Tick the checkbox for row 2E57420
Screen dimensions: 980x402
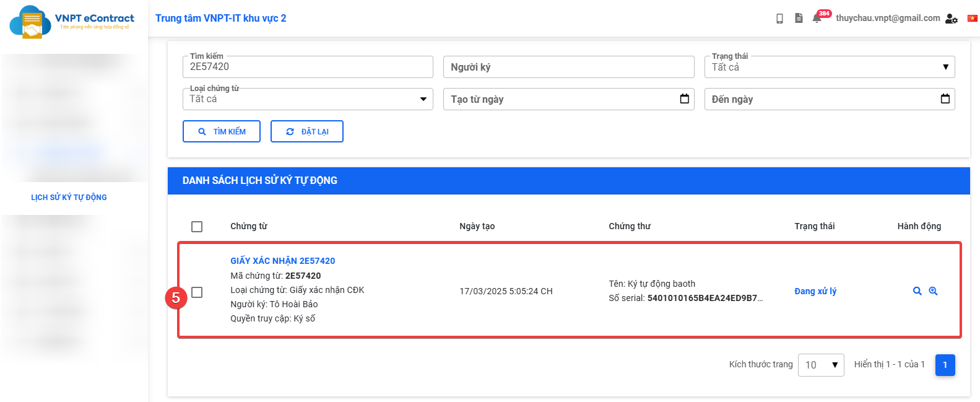[x=197, y=292]
